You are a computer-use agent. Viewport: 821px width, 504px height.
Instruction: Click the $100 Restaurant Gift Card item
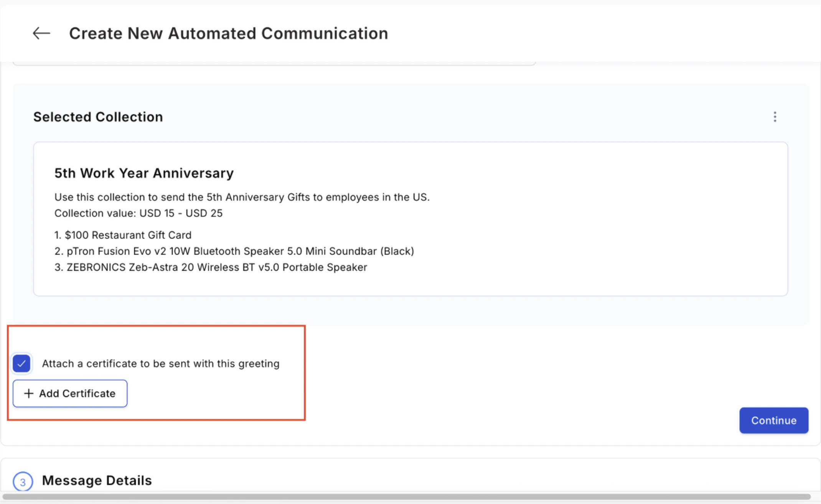coord(123,235)
